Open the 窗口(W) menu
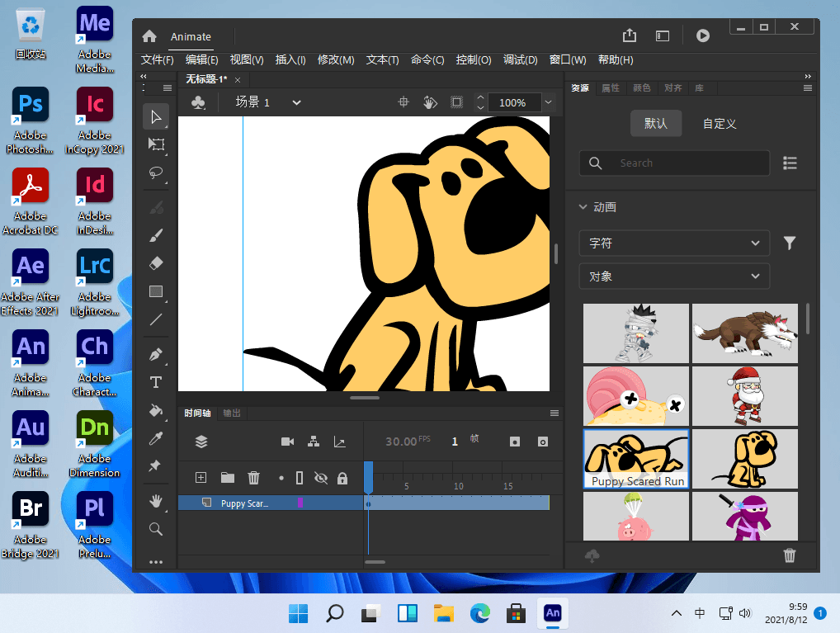The width and height of the screenshot is (840, 633). 568,60
